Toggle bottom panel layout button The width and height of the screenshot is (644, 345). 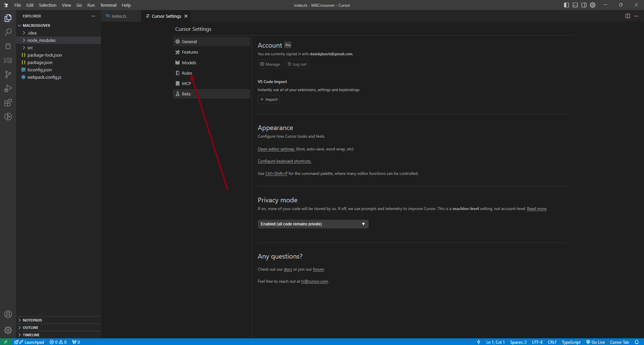(575, 5)
